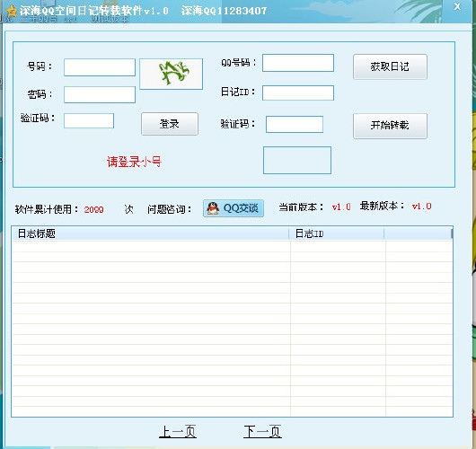Click the 日志标题 column header
Screen dimensions: 476x449
150,233
